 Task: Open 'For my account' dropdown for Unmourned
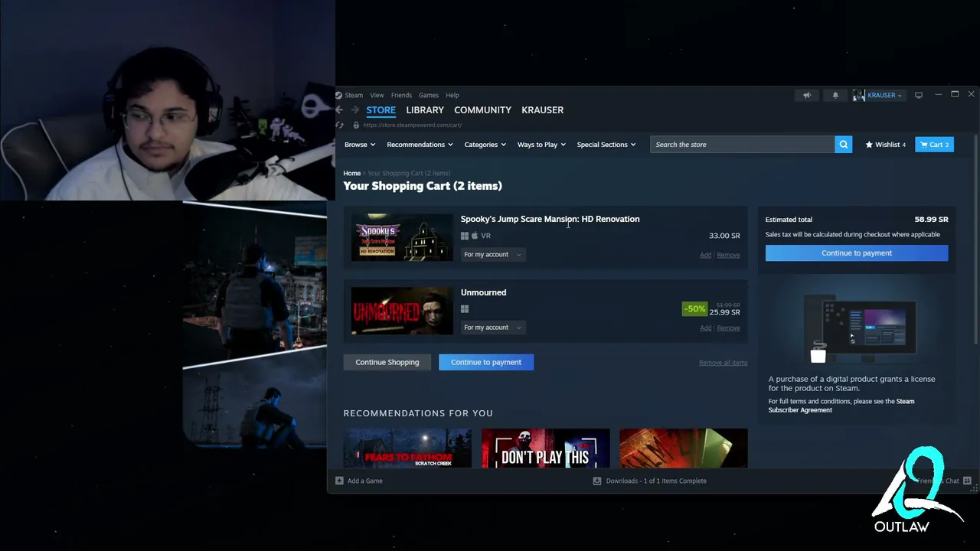tap(492, 328)
